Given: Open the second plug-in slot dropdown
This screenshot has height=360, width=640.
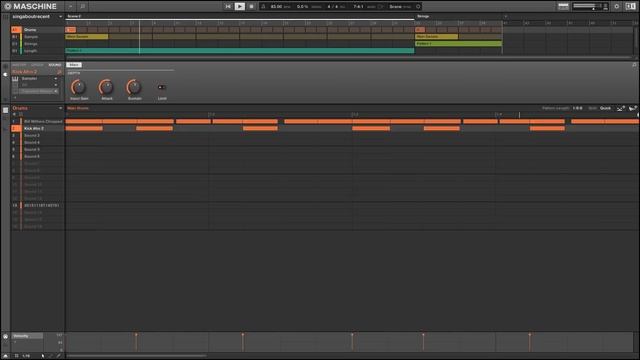Looking at the screenshot, I should click(x=56, y=85).
